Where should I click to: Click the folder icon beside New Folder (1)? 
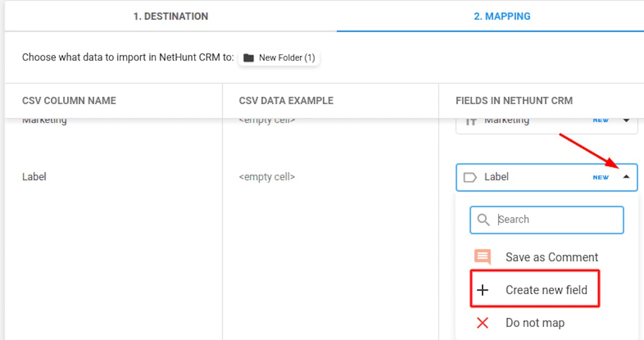click(249, 58)
